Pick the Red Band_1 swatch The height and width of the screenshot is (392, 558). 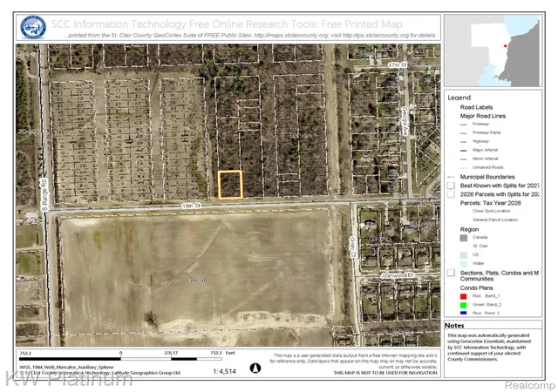(463, 296)
